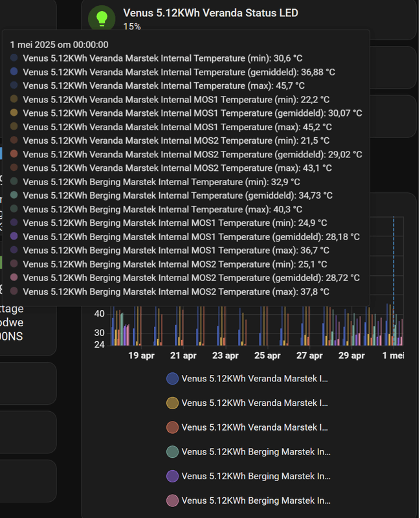The width and height of the screenshot is (420, 518).
Task: Click Veranda MOS2 Temperature (max) 43,1 °C row
Action: (x=171, y=168)
